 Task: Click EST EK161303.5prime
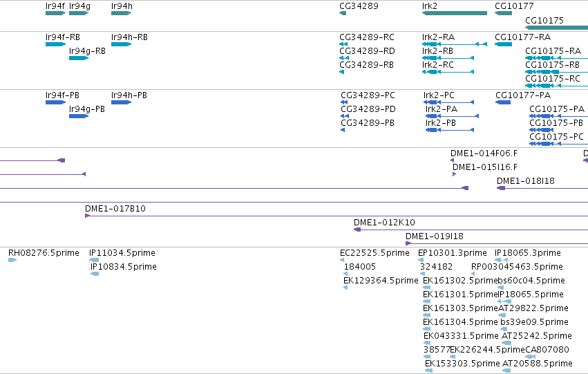point(460,309)
